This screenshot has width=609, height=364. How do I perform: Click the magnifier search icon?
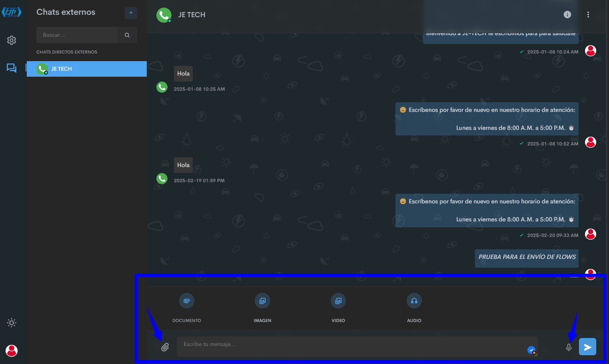tap(127, 35)
